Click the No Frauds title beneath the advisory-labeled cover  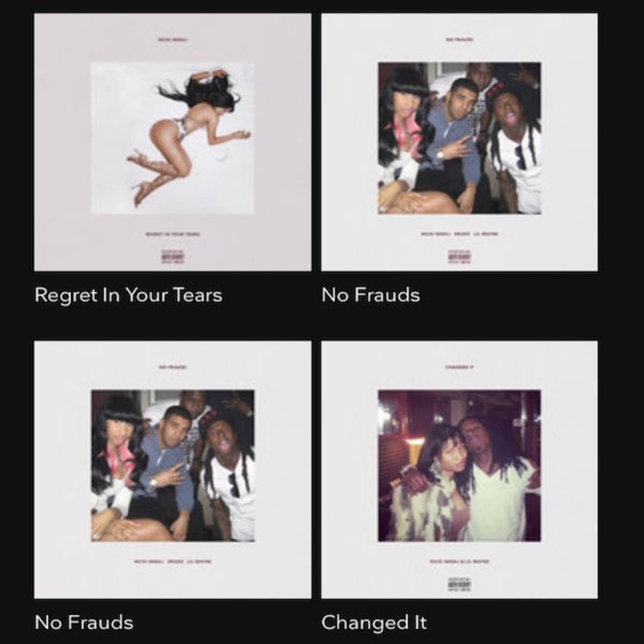click(x=371, y=295)
